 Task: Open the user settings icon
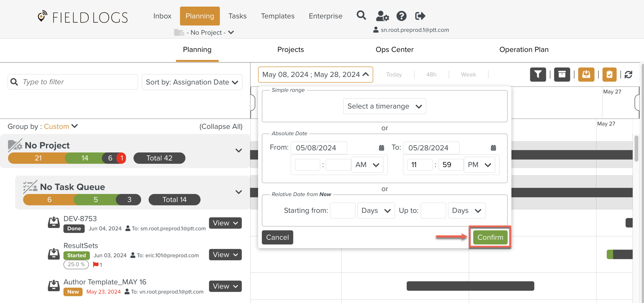(x=382, y=16)
